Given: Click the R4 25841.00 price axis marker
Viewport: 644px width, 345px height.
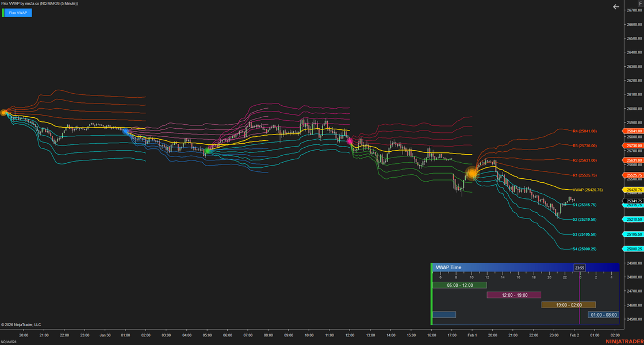Looking at the screenshot, I should pyautogui.click(x=632, y=132).
